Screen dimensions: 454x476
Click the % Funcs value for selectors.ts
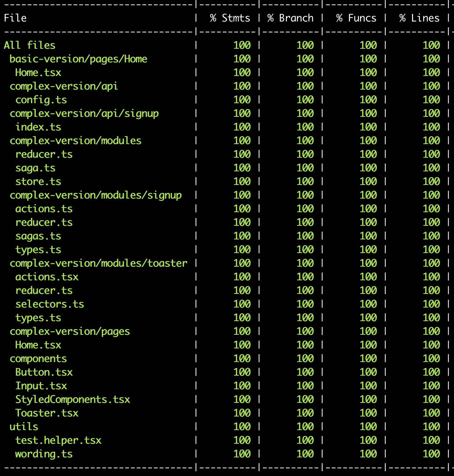click(x=368, y=304)
